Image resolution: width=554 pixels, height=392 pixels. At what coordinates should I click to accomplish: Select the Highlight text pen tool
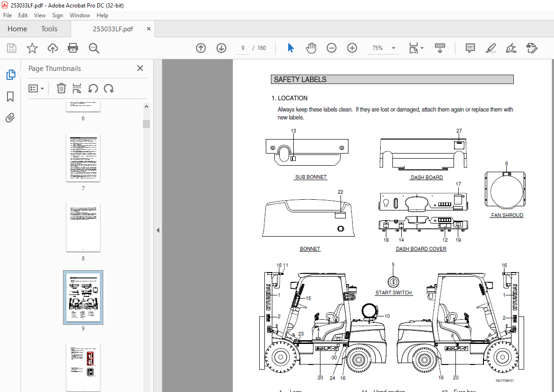pos(491,48)
